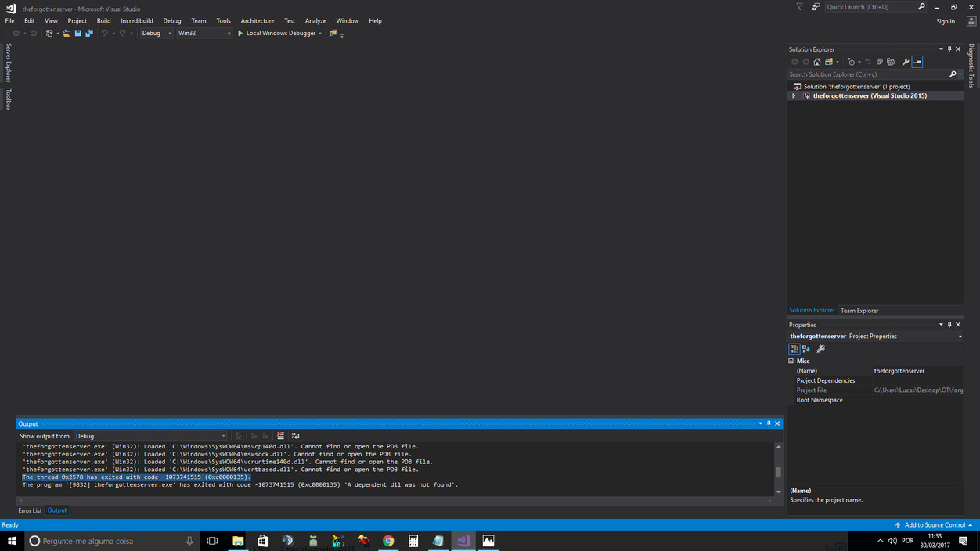Screen dimensions: 980x551
Task: Click the Output vertical scrollbar thumb
Action: coord(778,473)
